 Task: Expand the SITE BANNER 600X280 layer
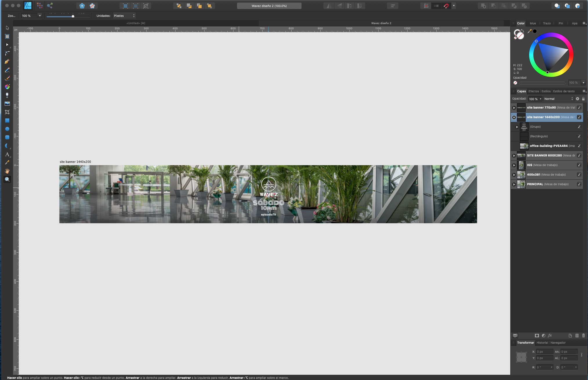pos(514,156)
